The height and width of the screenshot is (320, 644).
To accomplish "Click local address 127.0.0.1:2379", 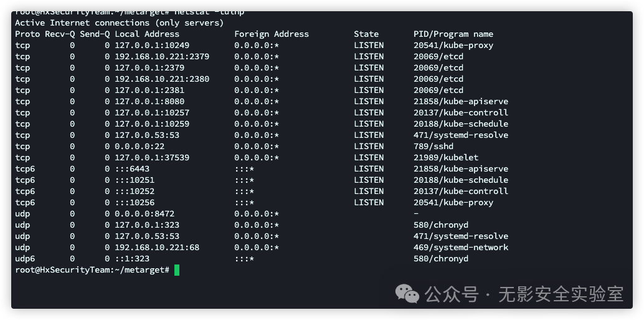I will 149,68.
